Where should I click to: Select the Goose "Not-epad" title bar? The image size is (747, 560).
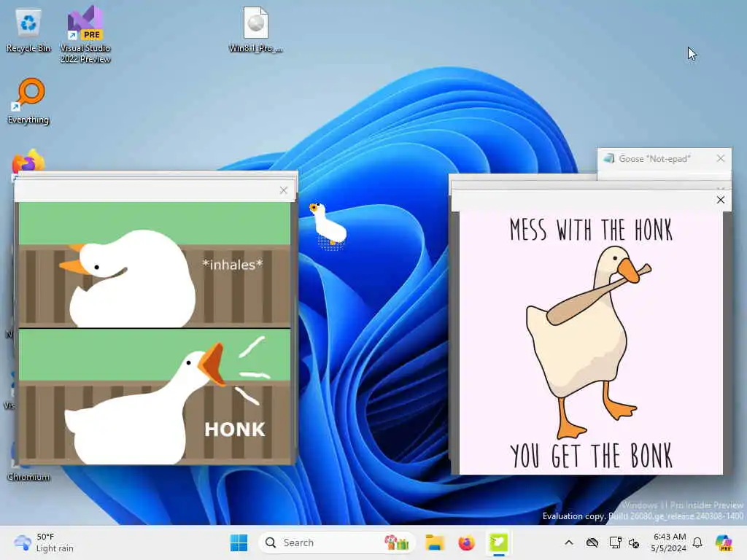tap(664, 159)
